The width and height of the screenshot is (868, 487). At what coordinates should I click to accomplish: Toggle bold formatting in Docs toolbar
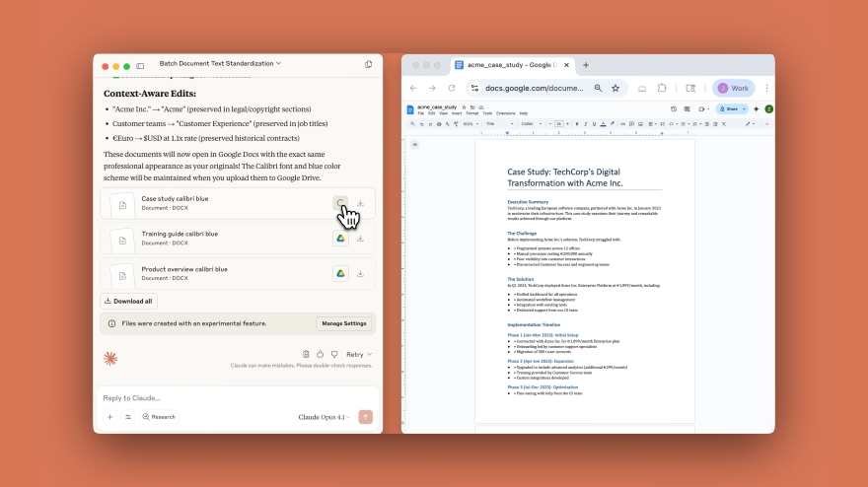click(x=576, y=123)
